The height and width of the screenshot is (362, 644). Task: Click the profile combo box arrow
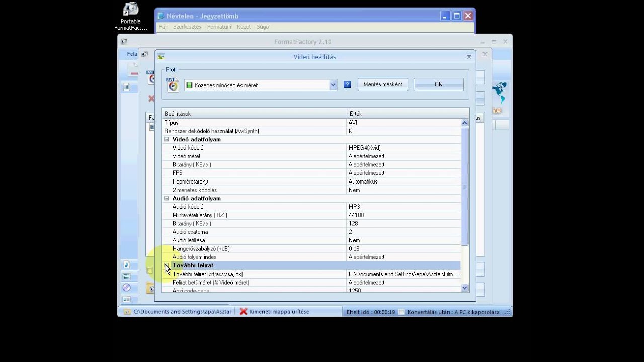click(x=333, y=85)
